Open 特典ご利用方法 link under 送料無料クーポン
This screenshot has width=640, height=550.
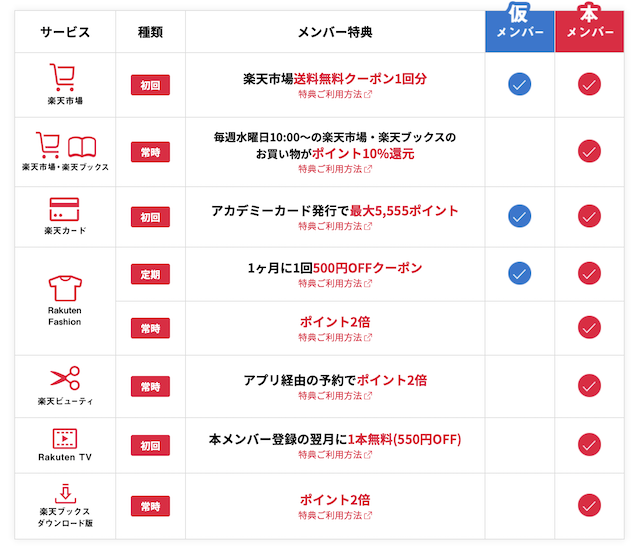tap(334, 95)
